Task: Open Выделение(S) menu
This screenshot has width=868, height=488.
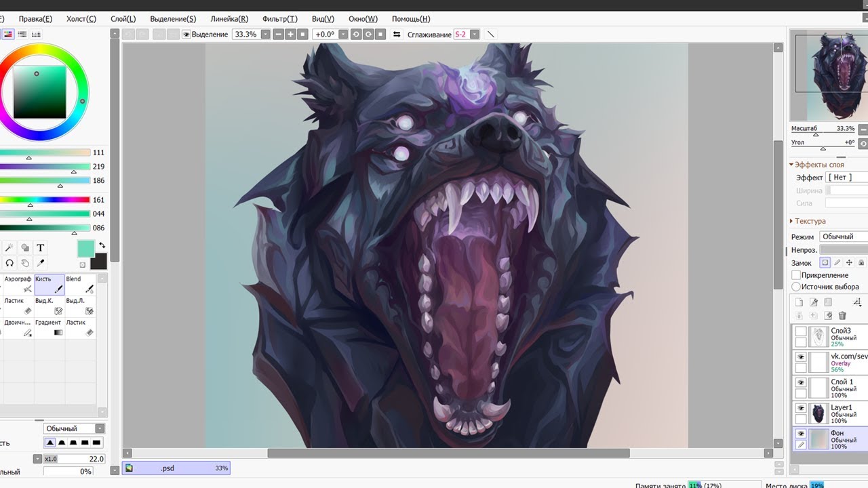Action: [x=173, y=19]
